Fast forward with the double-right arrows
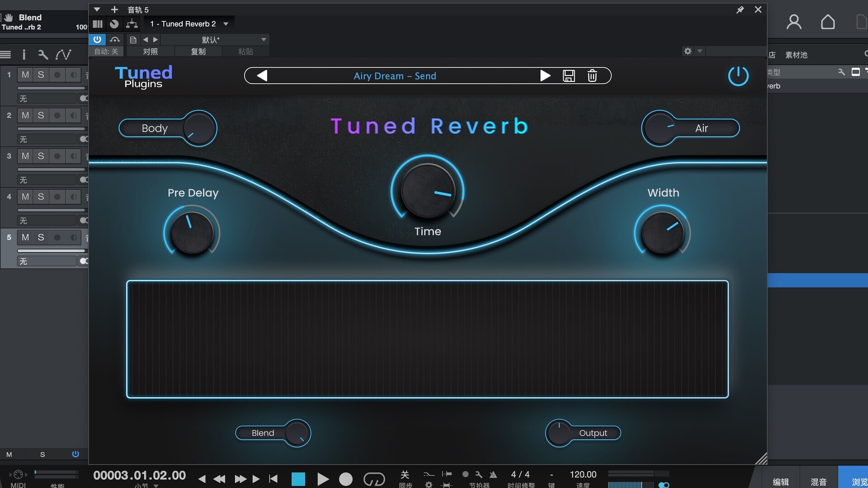This screenshot has width=868, height=488. point(241,479)
